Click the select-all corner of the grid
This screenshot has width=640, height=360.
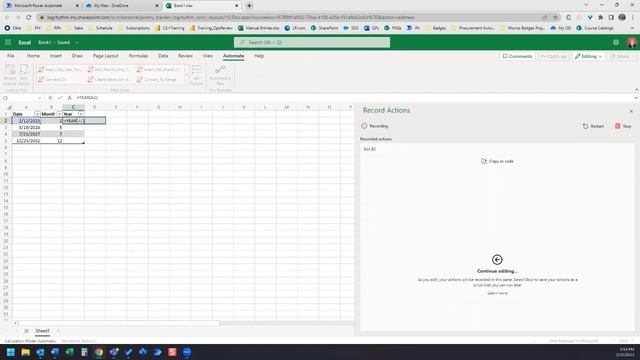9,107
